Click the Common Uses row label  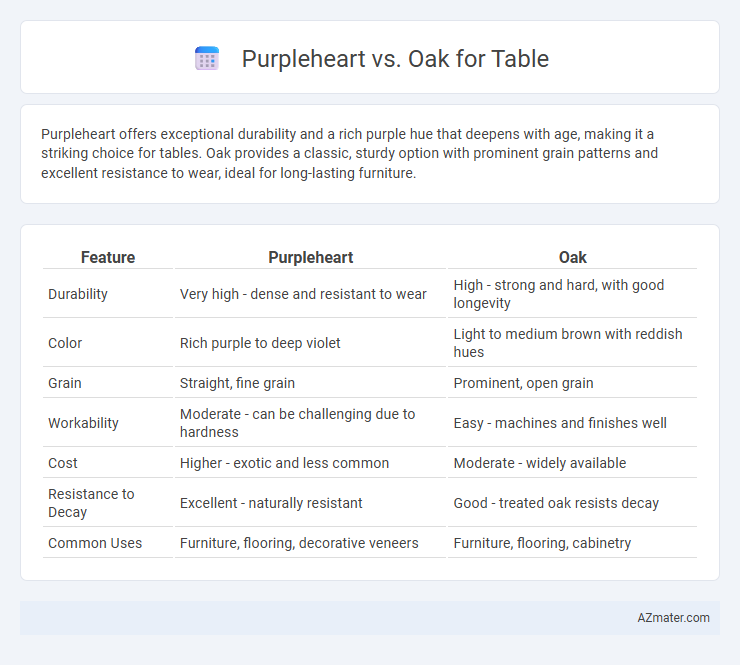click(x=95, y=543)
